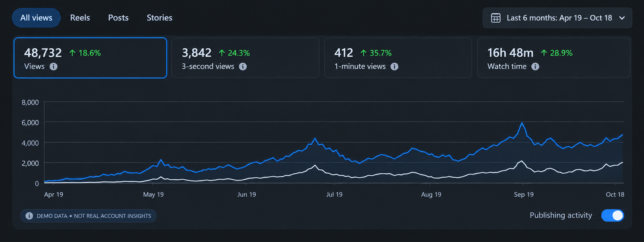The height and width of the screenshot is (242, 644).
Task: Switch to the Reels tab
Action: coord(80,18)
